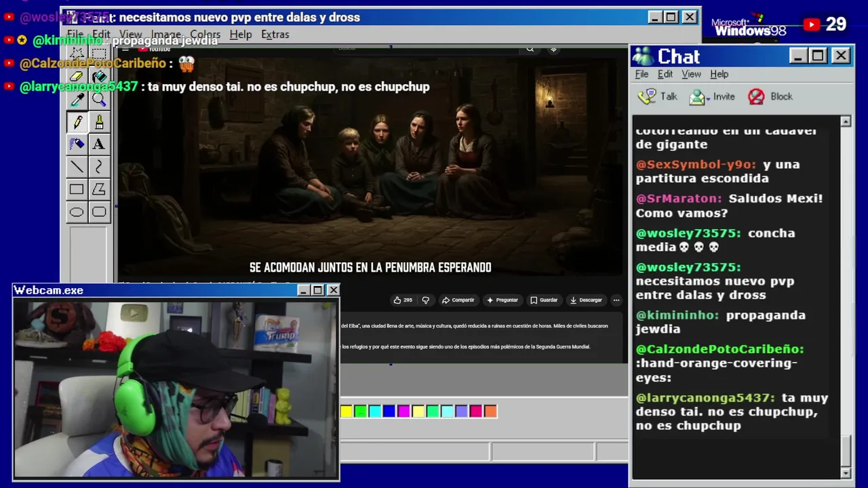Image resolution: width=868 pixels, height=488 pixels.
Task: Click the voice search microphone icon
Action: pyautogui.click(x=553, y=48)
